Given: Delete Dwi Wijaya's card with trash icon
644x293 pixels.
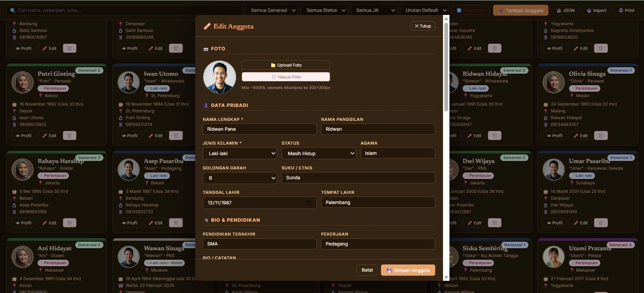Looking at the screenshot, I should point(495,223).
